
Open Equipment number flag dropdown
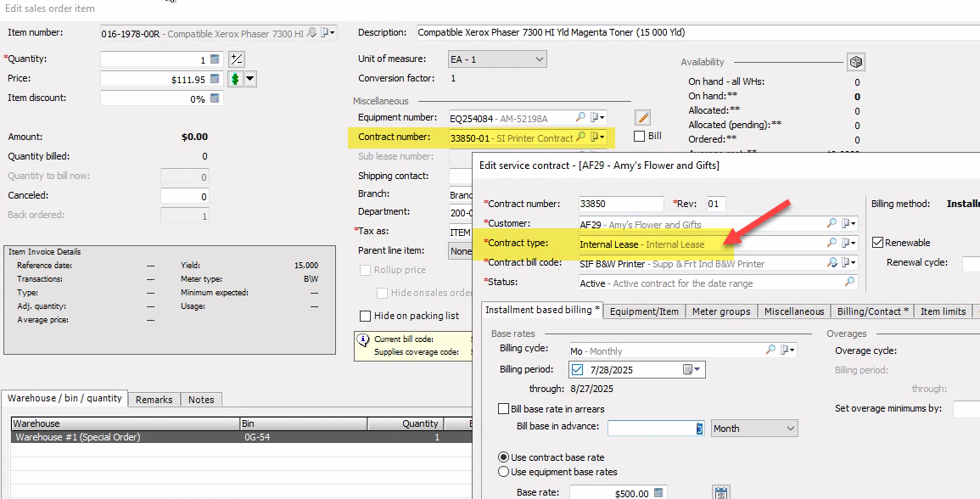click(x=597, y=117)
